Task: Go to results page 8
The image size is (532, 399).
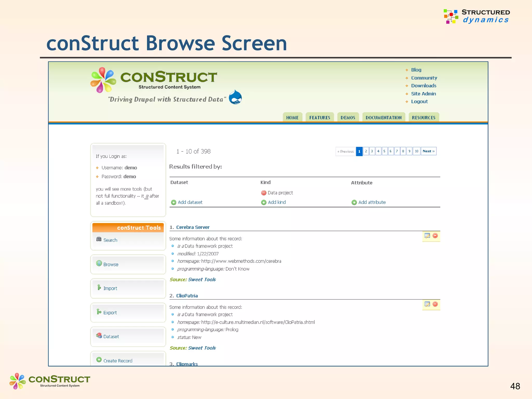Action: click(x=403, y=151)
